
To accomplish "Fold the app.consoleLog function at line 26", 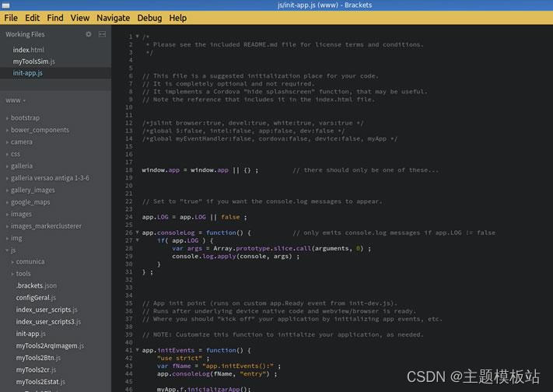I will (x=137, y=233).
